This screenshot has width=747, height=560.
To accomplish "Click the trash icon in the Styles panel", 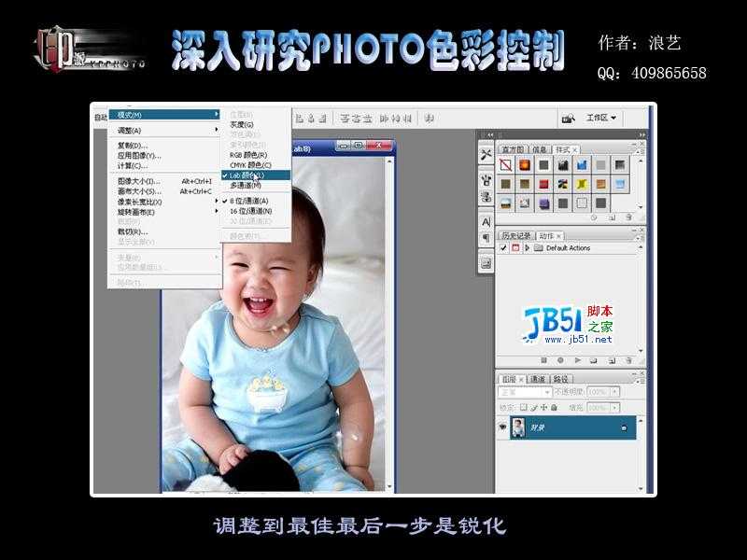I will coord(628,217).
